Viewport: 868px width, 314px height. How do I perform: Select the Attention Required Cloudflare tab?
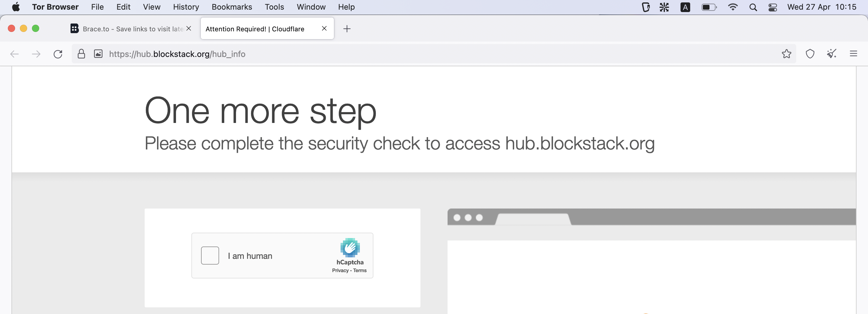(267, 29)
